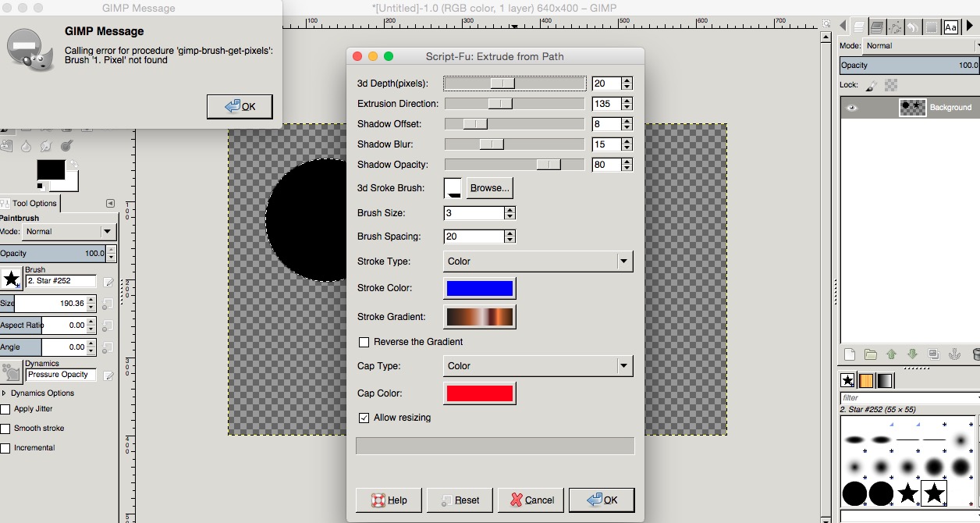
Task: Pick the blue Stroke Color swatch
Action: (479, 288)
